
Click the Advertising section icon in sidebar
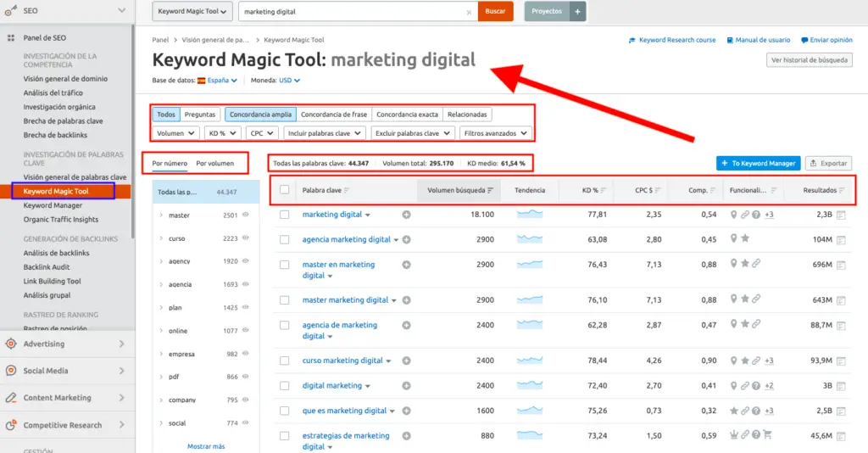tap(11, 344)
